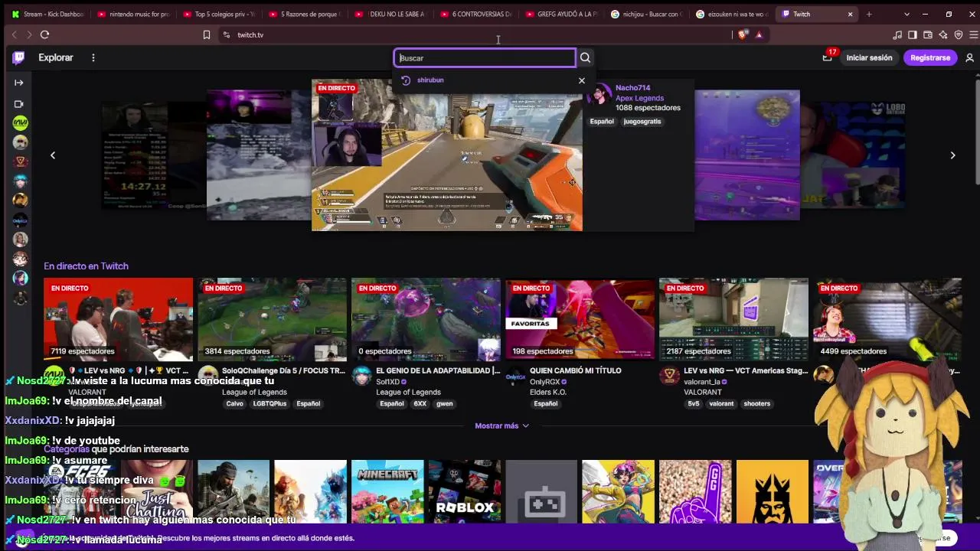Remove shirubun from search history
980x551 pixels.
[582, 80]
